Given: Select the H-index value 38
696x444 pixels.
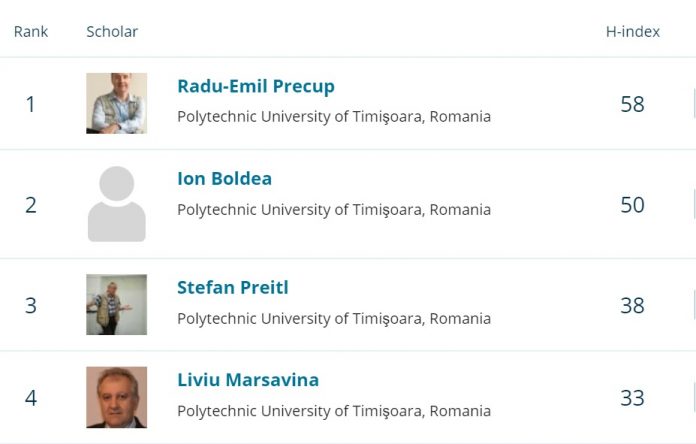Looking at the screenshot, I should click(x=632, y=306).
